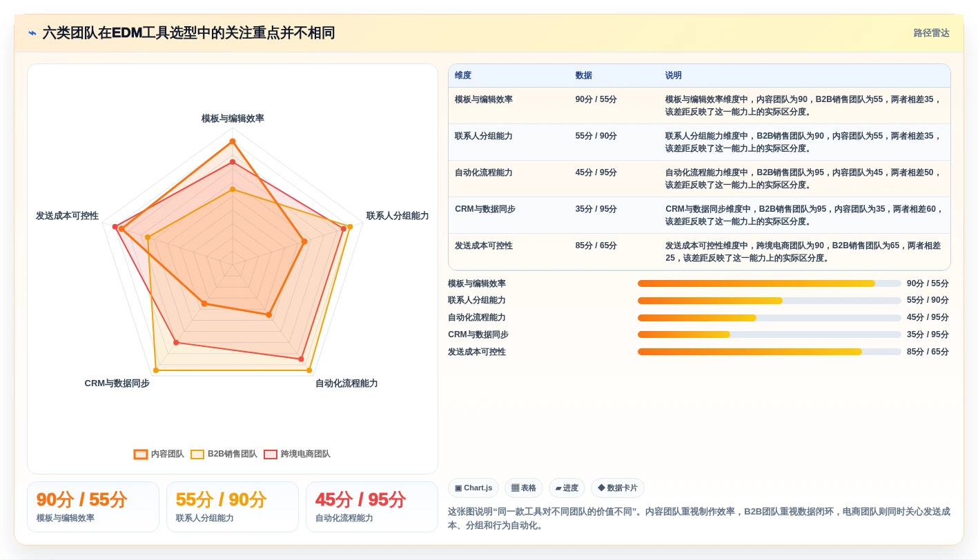Select the Chart.js tag
This screenshot has width=978, height=560.
(x=473, y=488)
